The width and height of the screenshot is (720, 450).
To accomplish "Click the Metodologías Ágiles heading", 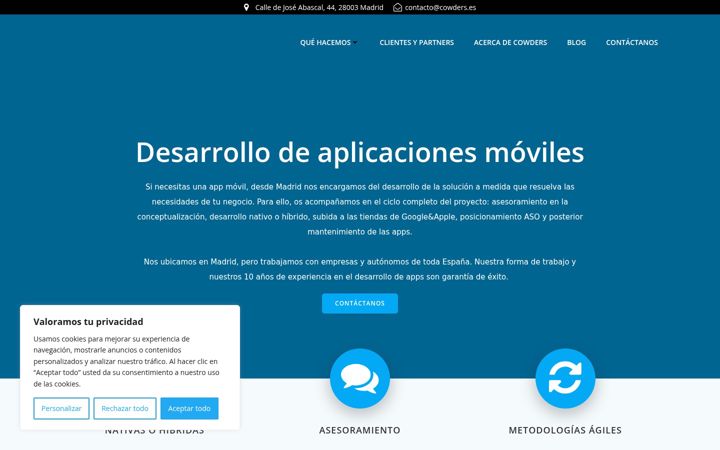I will (x=565, y=430).
